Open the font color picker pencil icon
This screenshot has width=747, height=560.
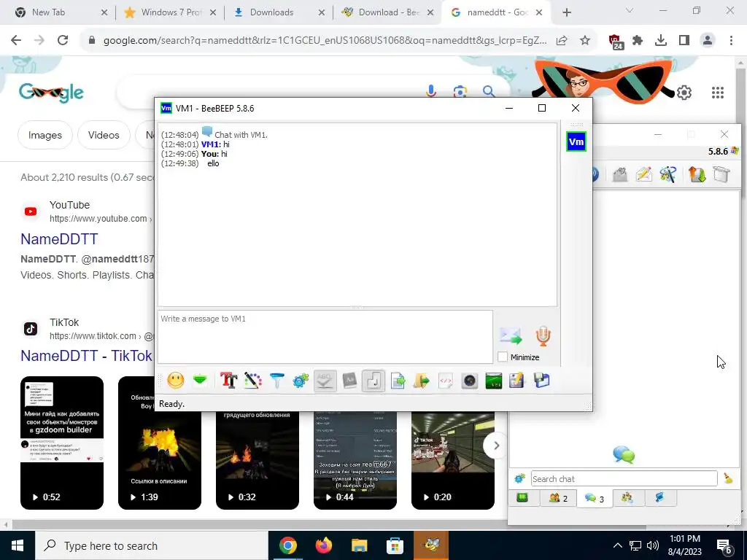coord(253,381)
